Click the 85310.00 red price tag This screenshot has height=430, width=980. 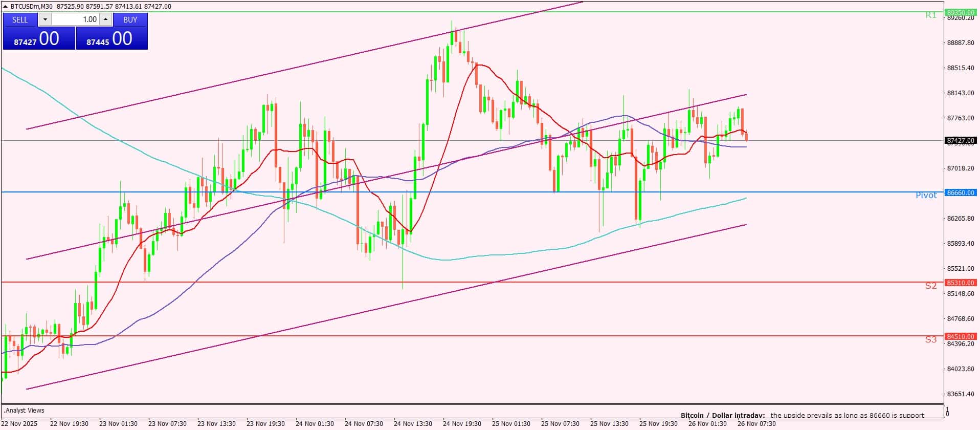[961, 283]
